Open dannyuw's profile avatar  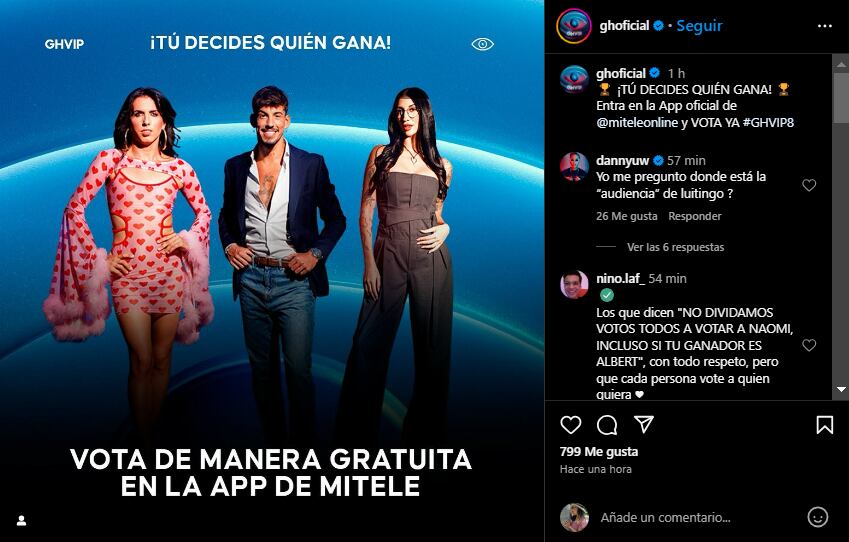(574, 167)
